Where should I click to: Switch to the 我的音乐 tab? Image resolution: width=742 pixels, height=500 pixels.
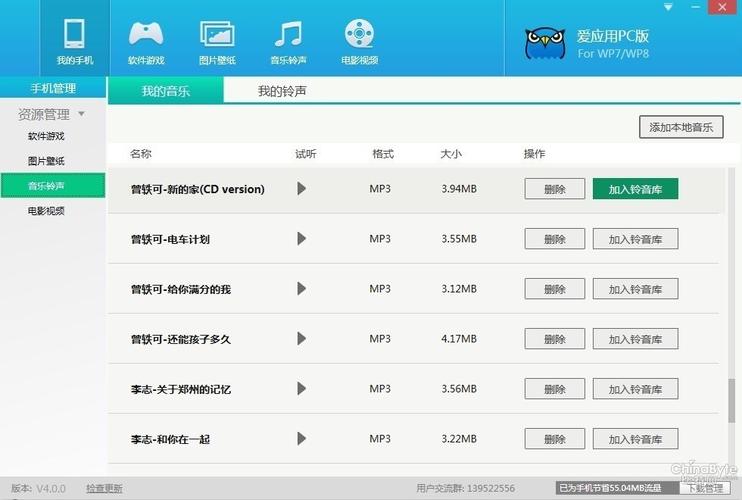tap(166, 90)
